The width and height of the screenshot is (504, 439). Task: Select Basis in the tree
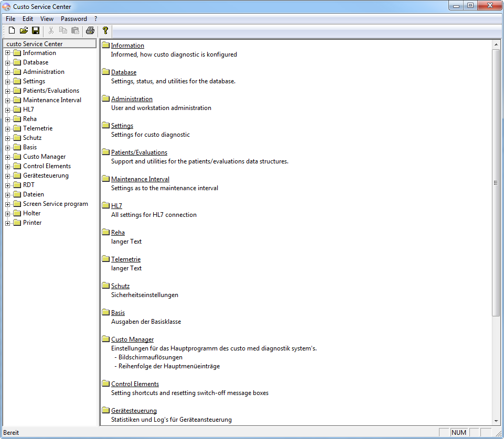tap(30, 147)
